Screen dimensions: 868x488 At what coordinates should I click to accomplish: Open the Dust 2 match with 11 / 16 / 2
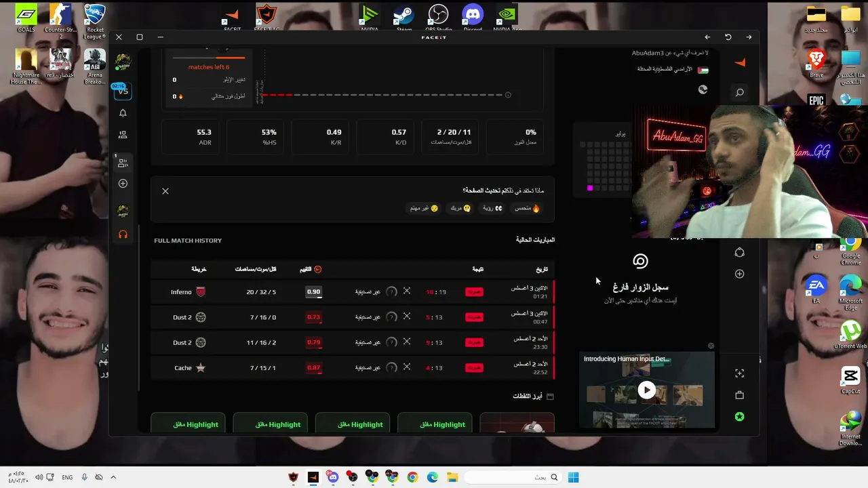coord(353,342)
